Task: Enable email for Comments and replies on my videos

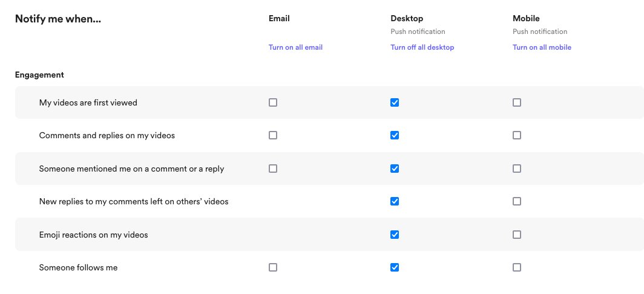Action: (x=273, y=135)
